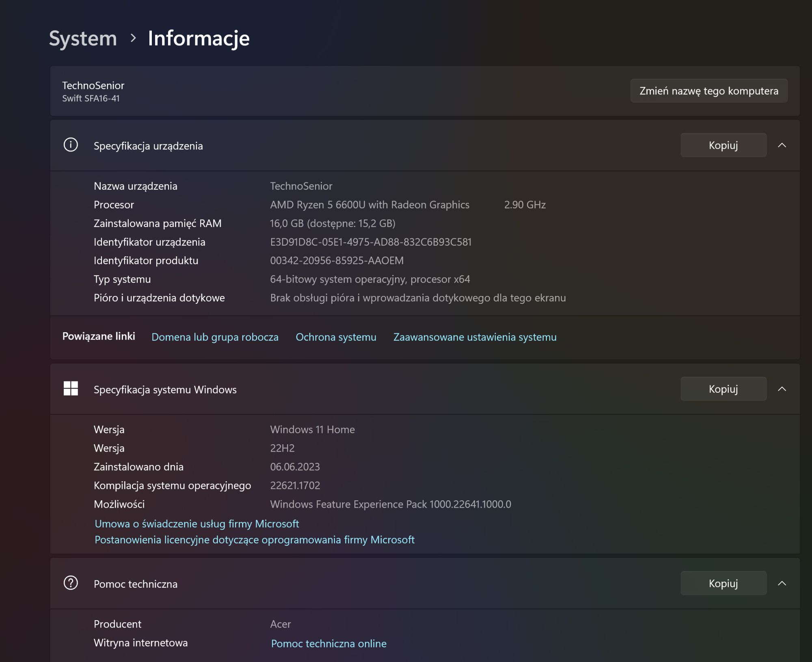
Task: Open Umowa o świadczenie usług firmy Microsoft
Action: click(197, 524)
